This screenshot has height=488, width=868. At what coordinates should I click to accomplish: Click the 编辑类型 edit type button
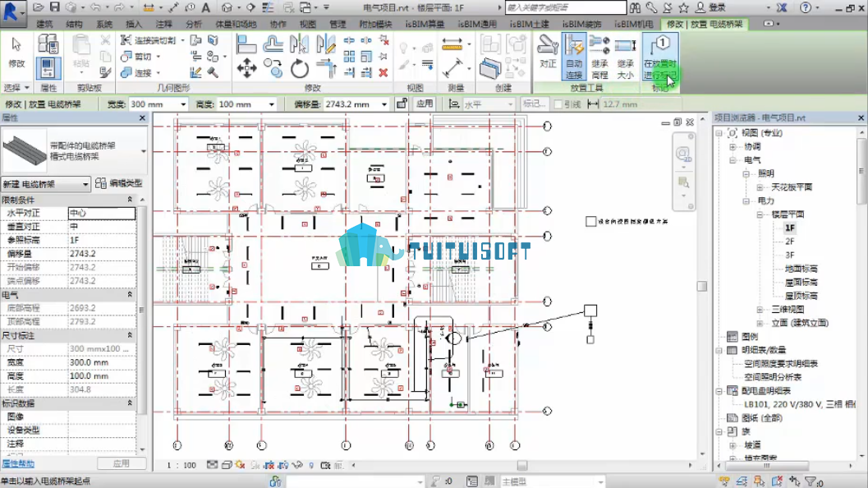coord(120,183)
